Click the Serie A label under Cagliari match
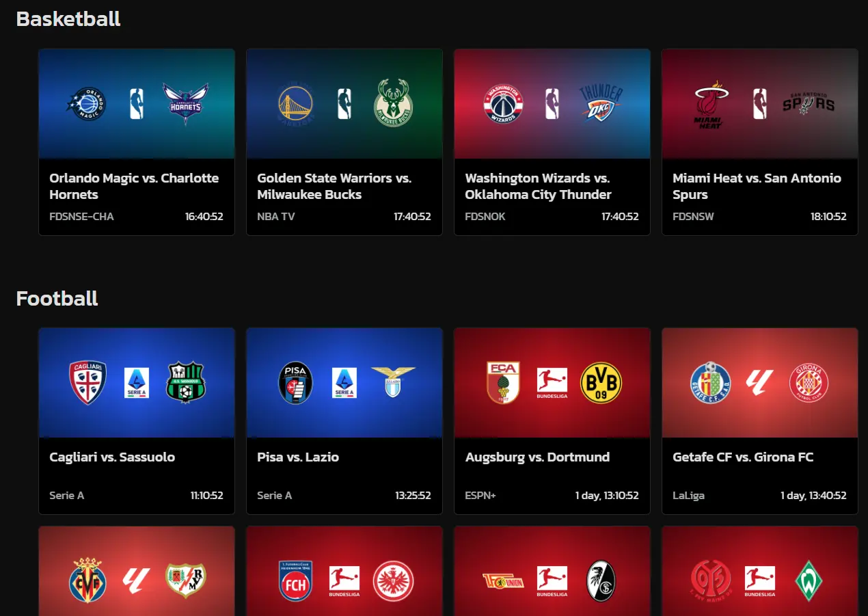This screenshot has height=616, width=868. [x=66, y=496]
